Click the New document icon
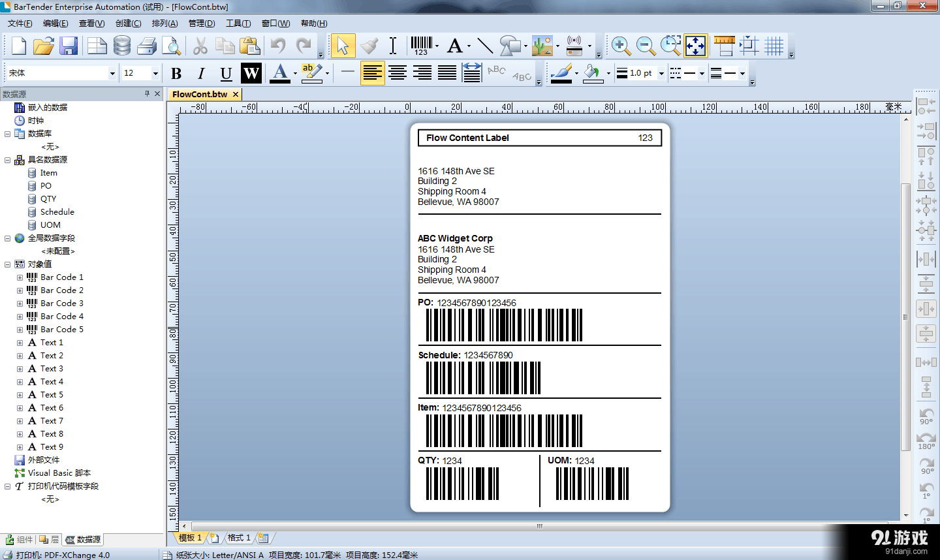This screenshot has height=560, width=940. (19, 46)
